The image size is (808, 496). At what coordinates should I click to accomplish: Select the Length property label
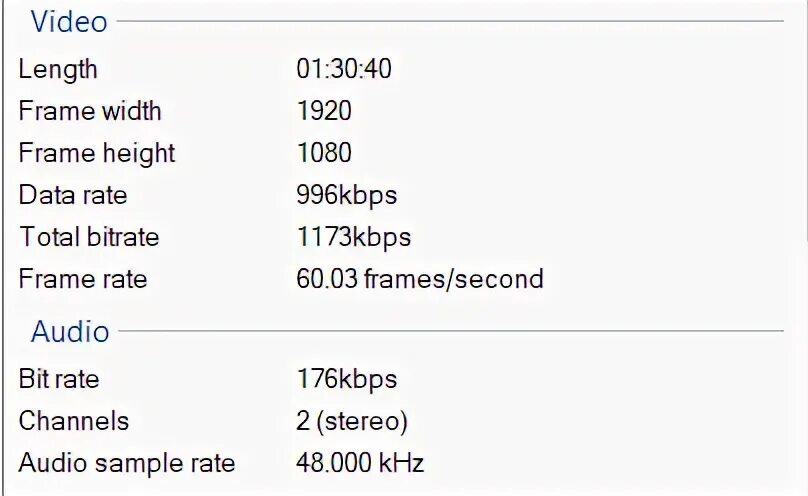click(x=58, y=69)
